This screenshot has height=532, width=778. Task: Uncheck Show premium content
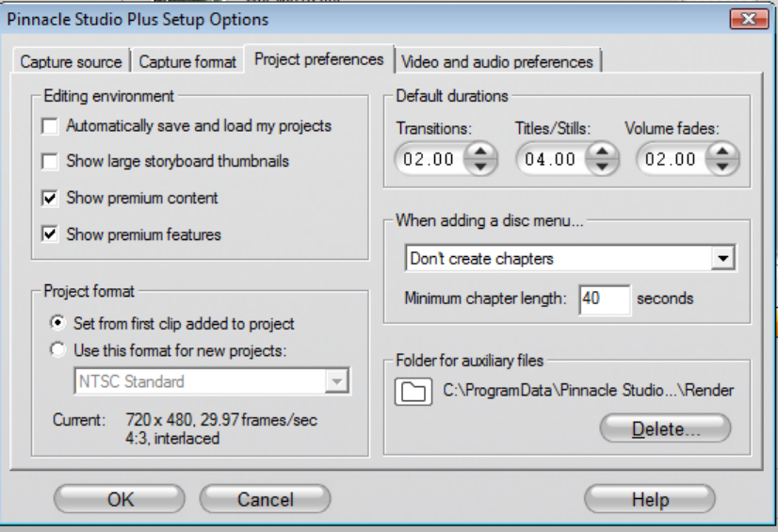tap(50, 199)
